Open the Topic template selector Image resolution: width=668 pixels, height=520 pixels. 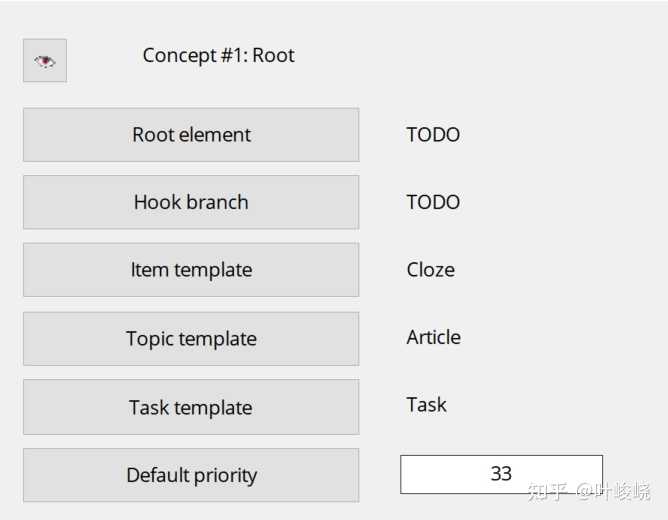191,339
